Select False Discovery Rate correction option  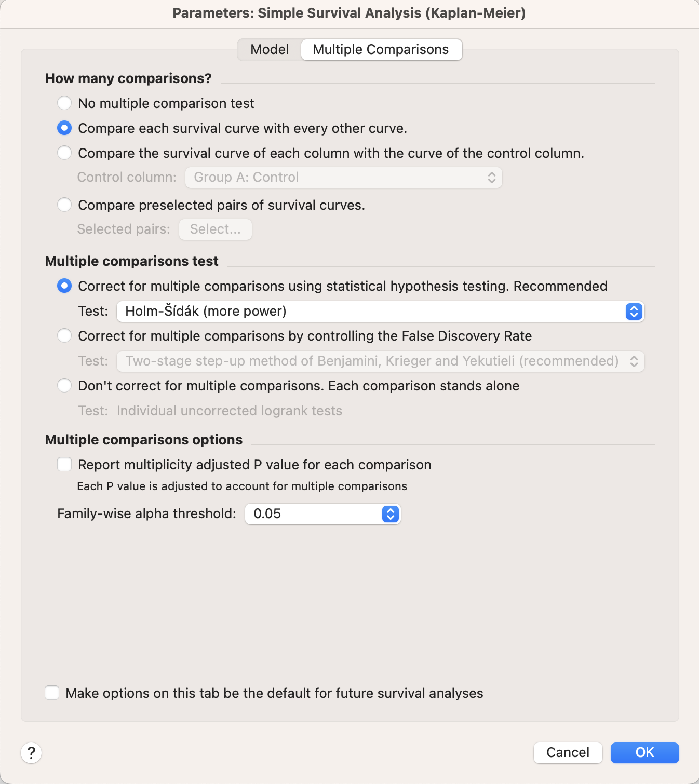point(64,335)
